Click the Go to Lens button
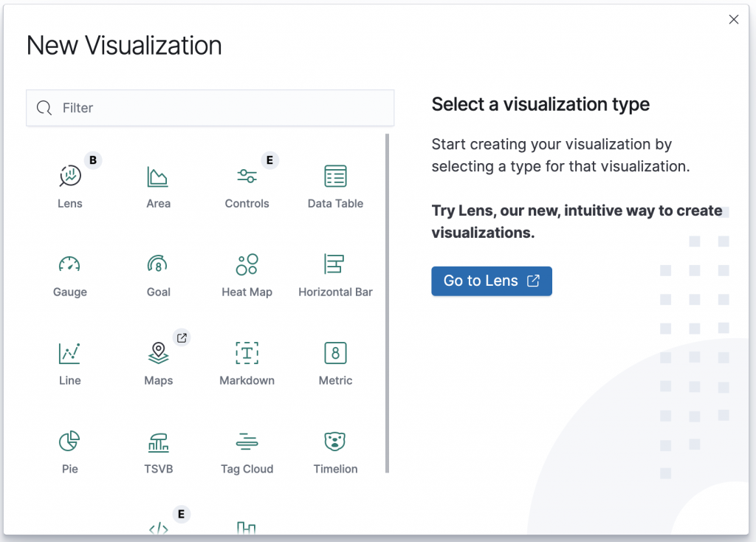The height and width of the screenshot is (542, 756). click(492, 281)
